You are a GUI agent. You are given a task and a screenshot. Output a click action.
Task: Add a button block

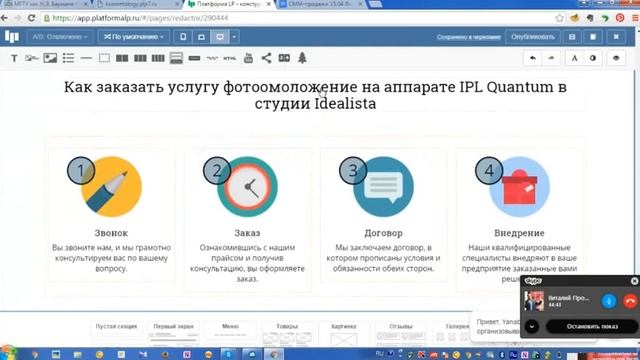click(194, 58)
